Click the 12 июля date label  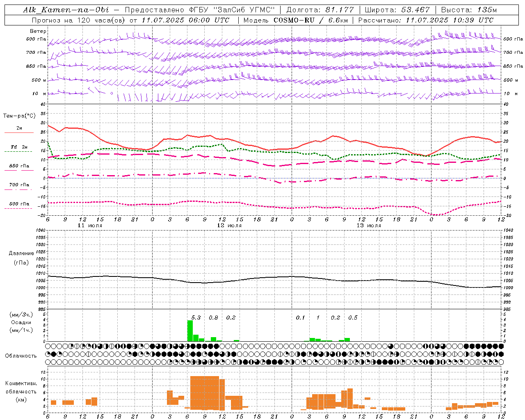[229, 226]
